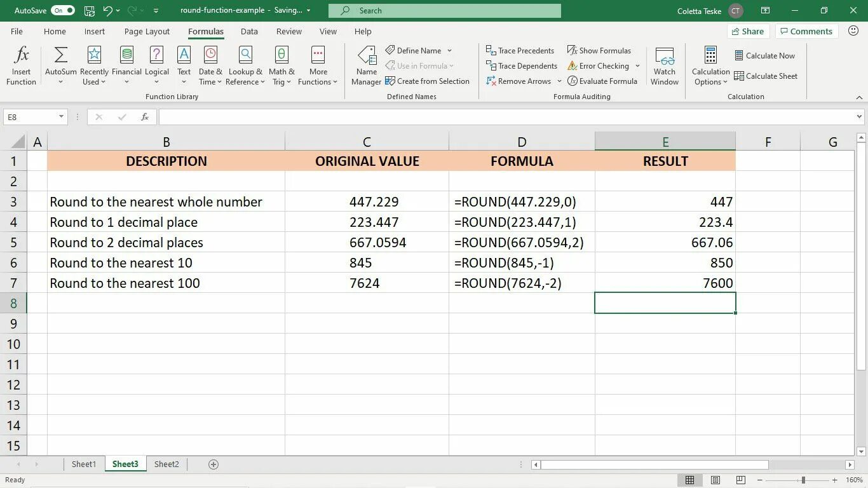Viewport: 868px width, 488px height.
Task: Open the Math & Trig functions
Action: 281,65
